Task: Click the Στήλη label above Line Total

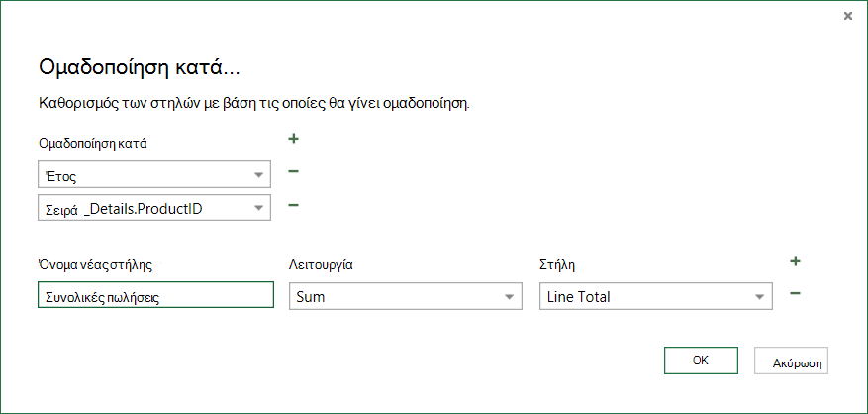Action: click(x=557, y=264)
